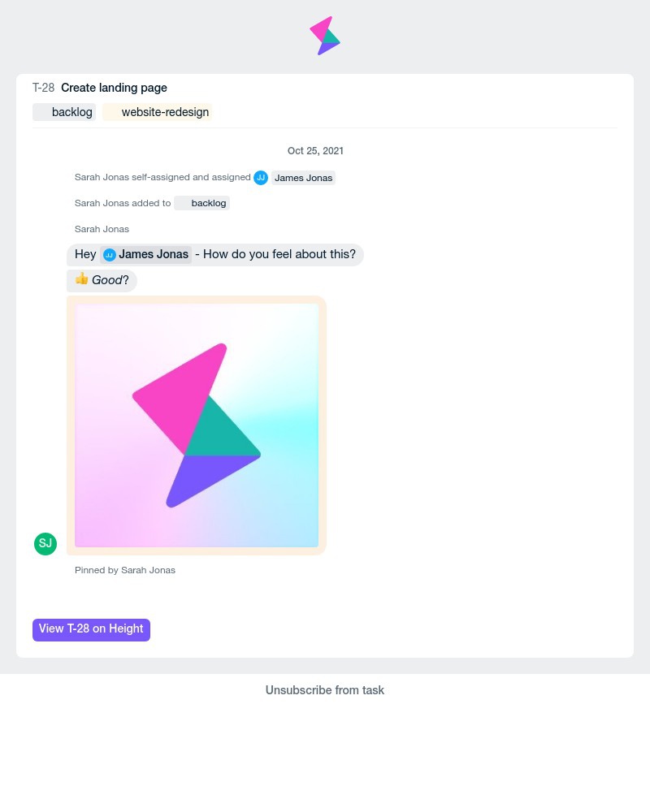Screen dimensions: 650x812
Task: Open 'Unsubscribe from task' link
Action: coord(325,690)
